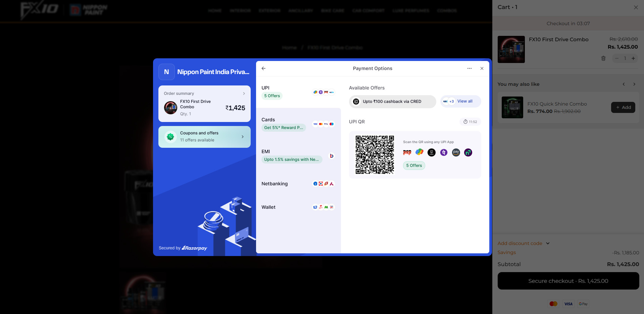Click the Secure checkout button
644x314 pixels.
568,281
